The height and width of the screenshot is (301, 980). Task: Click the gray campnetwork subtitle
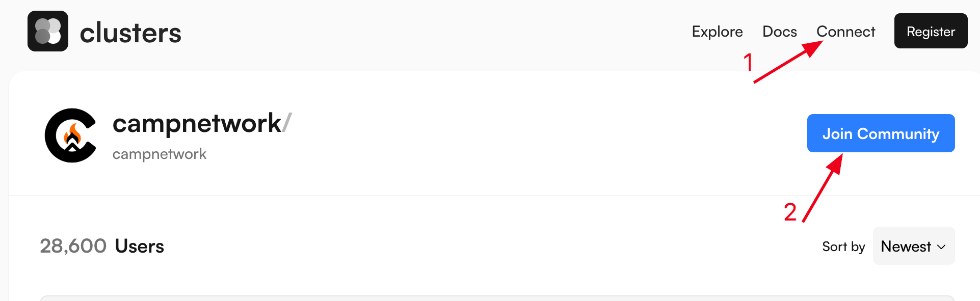[160, 154]
